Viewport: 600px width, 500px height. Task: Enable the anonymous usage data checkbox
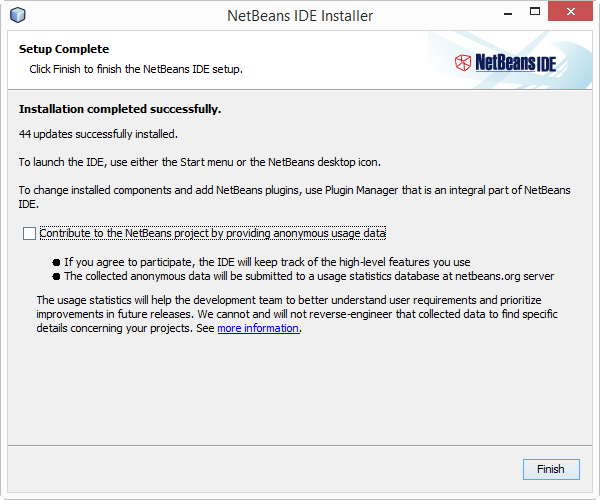click(29, 233)
